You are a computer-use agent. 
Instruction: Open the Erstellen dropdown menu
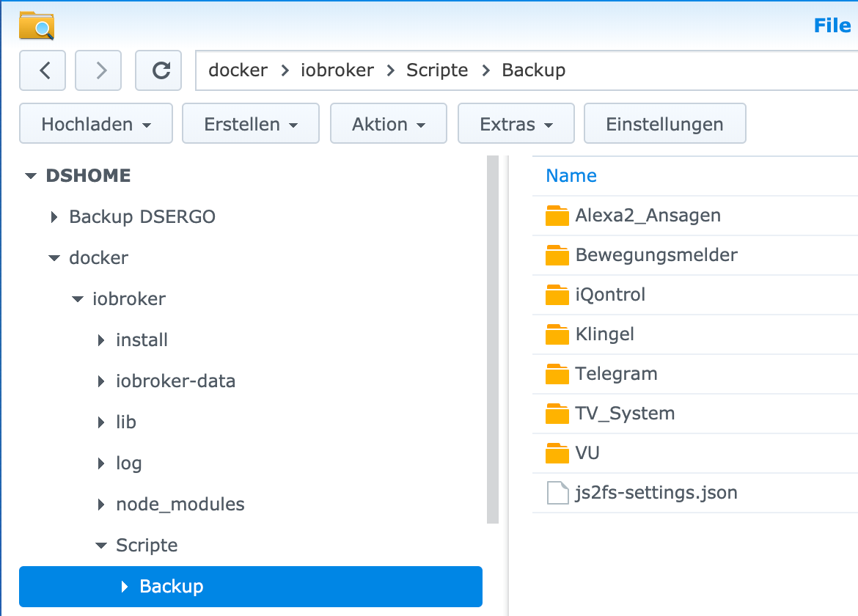click(x=251, y=124)
